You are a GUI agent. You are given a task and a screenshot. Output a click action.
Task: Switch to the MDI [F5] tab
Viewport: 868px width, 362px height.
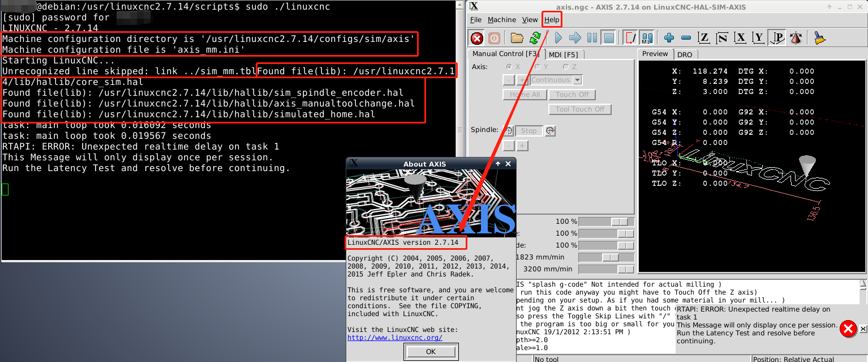pyautogui.click(x=565, y=54)
